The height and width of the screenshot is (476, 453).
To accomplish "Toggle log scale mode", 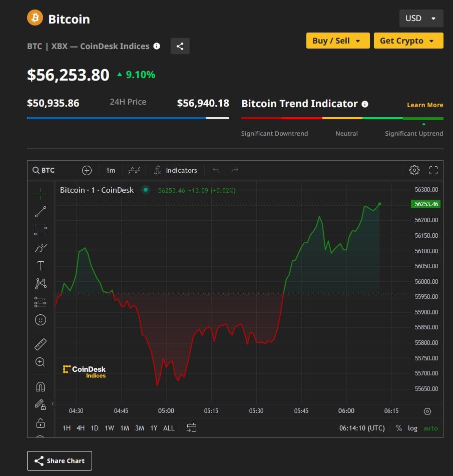I will click(x=412, y=428).
